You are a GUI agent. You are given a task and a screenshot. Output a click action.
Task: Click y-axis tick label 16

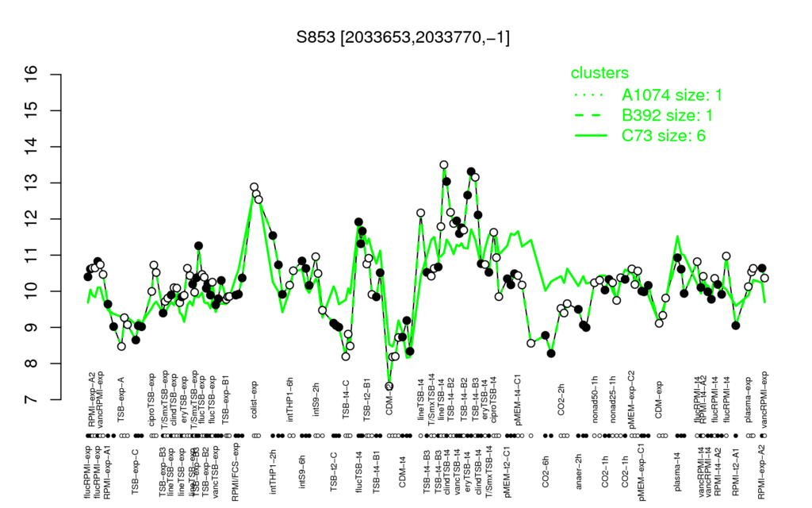pos(32,75)
